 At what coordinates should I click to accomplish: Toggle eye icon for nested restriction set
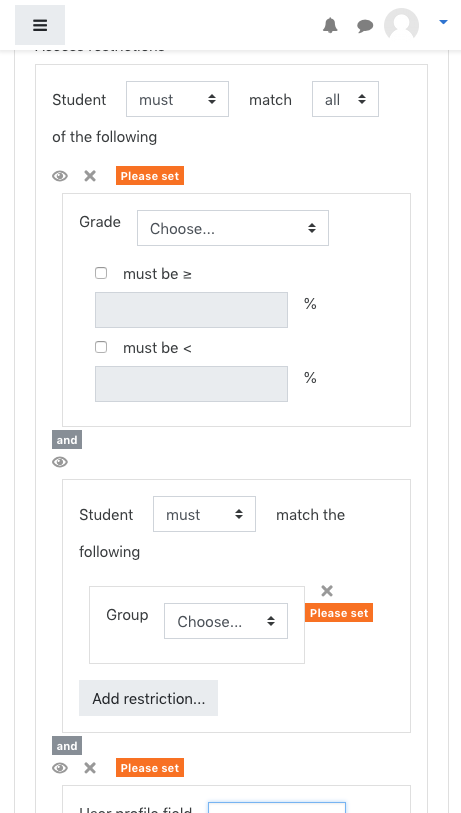pyautogui.click(x=60, y=462)
